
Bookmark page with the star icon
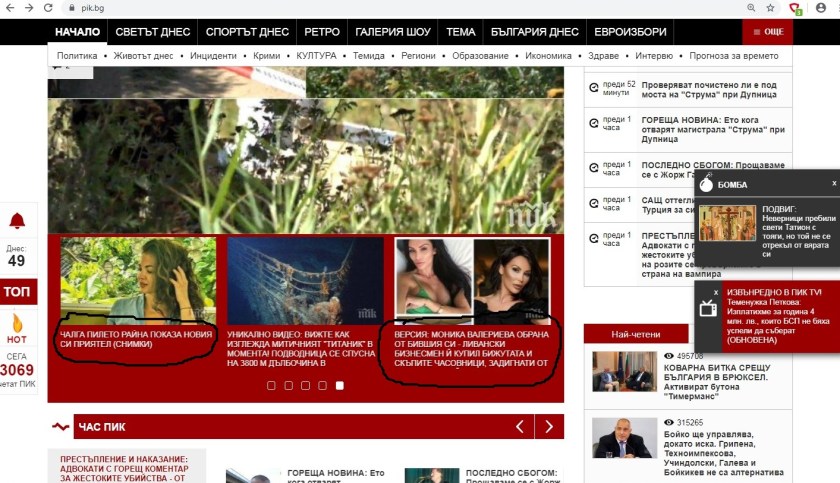770,8
